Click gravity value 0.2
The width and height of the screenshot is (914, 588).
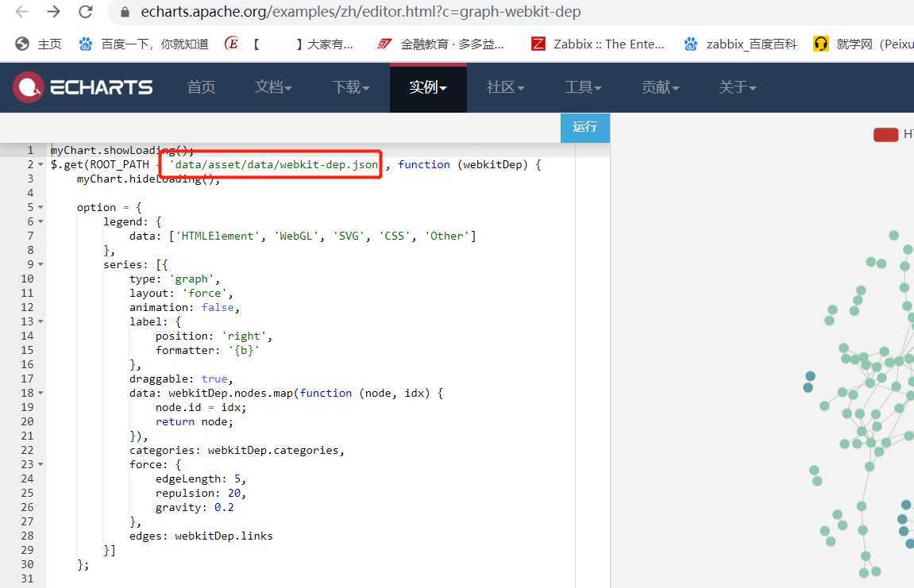click(224, 508)
